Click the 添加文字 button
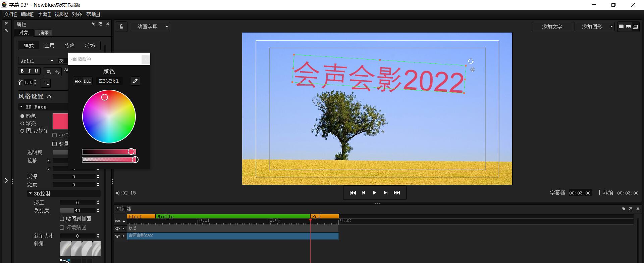This screenshot has height=263, width=644. (552, 27)
